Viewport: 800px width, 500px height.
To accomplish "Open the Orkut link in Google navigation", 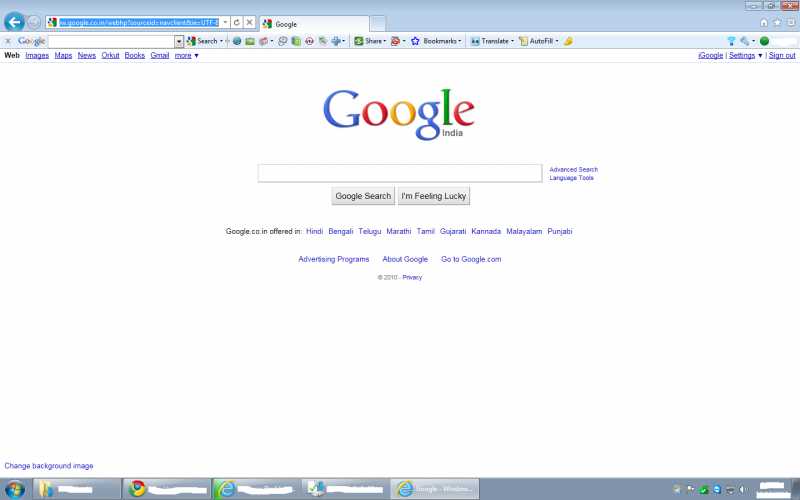I will pos(110,55).
